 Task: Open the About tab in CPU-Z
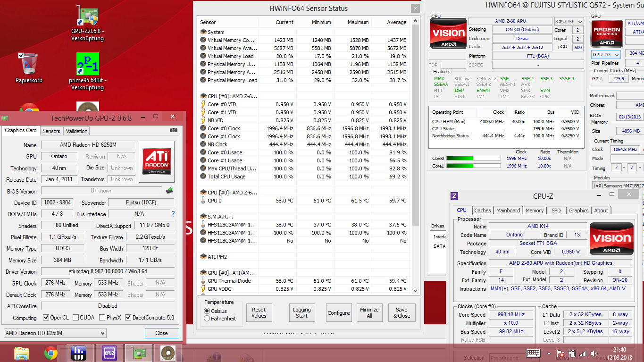click(601, 210)
